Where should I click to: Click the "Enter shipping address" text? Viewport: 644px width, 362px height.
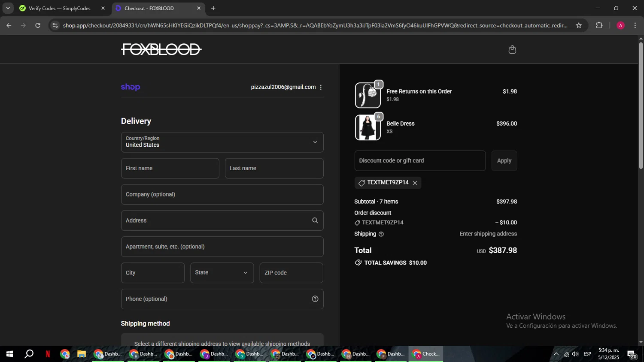pyautogui.click(x=488, y=234)
